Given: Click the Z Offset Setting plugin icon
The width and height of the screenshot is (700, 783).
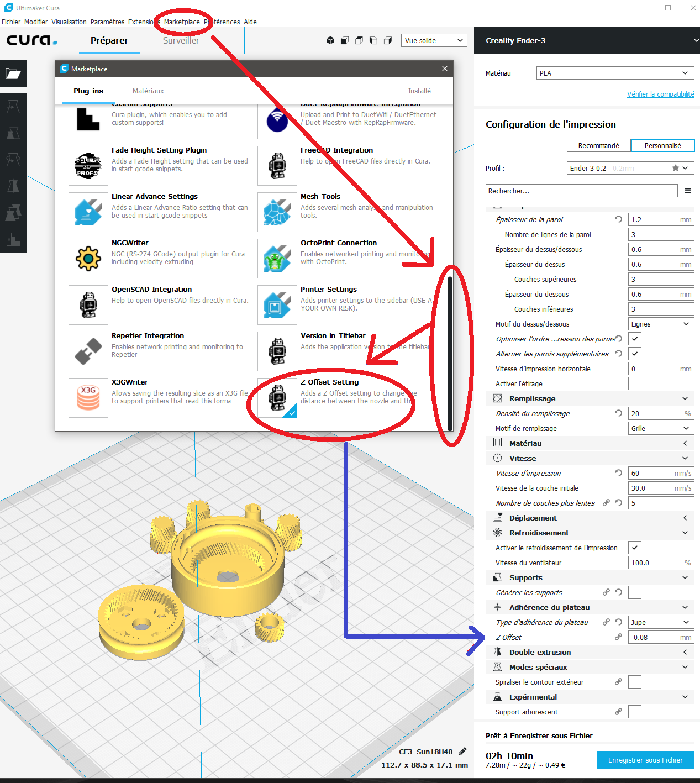Looking at the screenshot, I should pyautogui.click(x=277, y=398).
